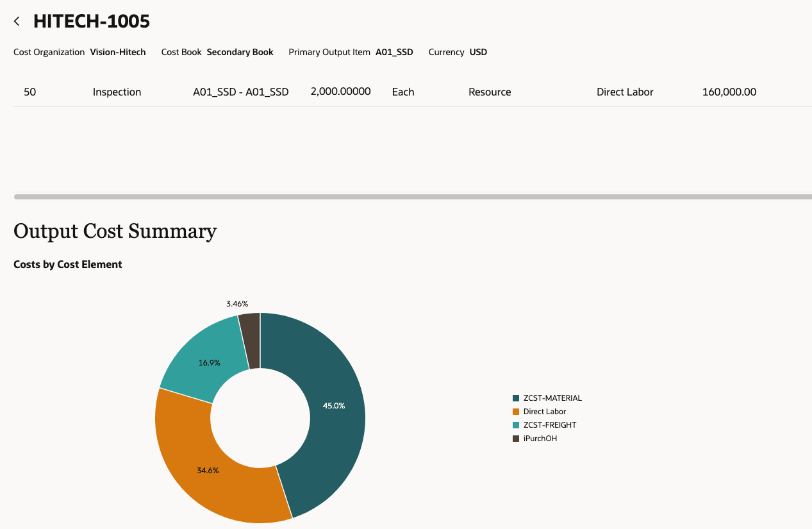Toggle ZCST-MATERIAL visibility in the legend

(x=552, y=398)
